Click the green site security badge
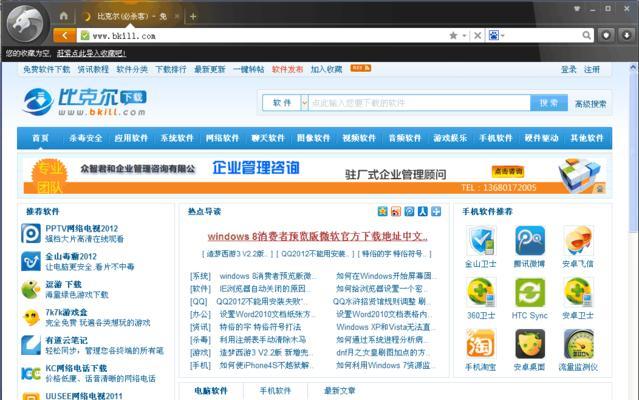This screenshot has height=400, width=639. point(85,36)
